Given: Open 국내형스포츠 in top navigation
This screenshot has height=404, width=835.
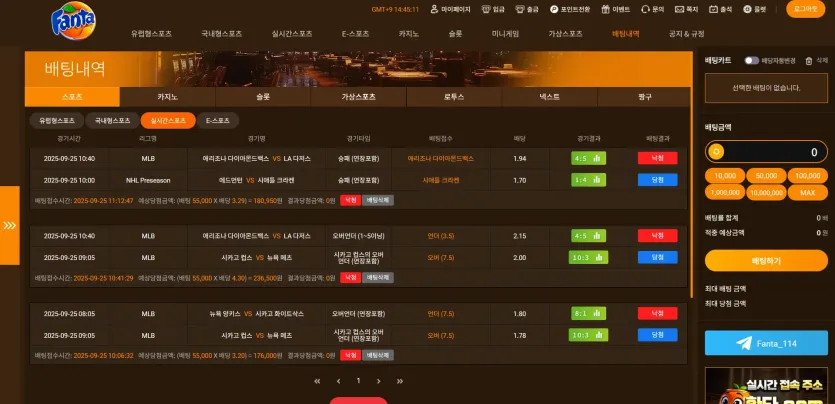Looking at the screenshot, I should 222,34.
